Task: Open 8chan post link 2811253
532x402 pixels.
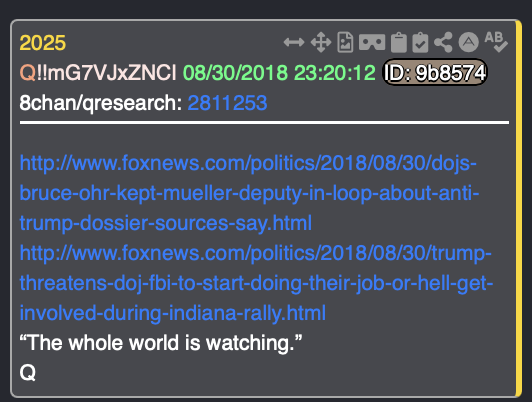Action: click(x=227, y=103)
